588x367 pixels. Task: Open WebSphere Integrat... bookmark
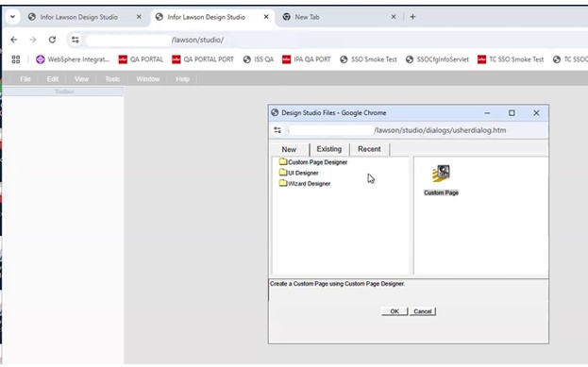pos(73,59)
